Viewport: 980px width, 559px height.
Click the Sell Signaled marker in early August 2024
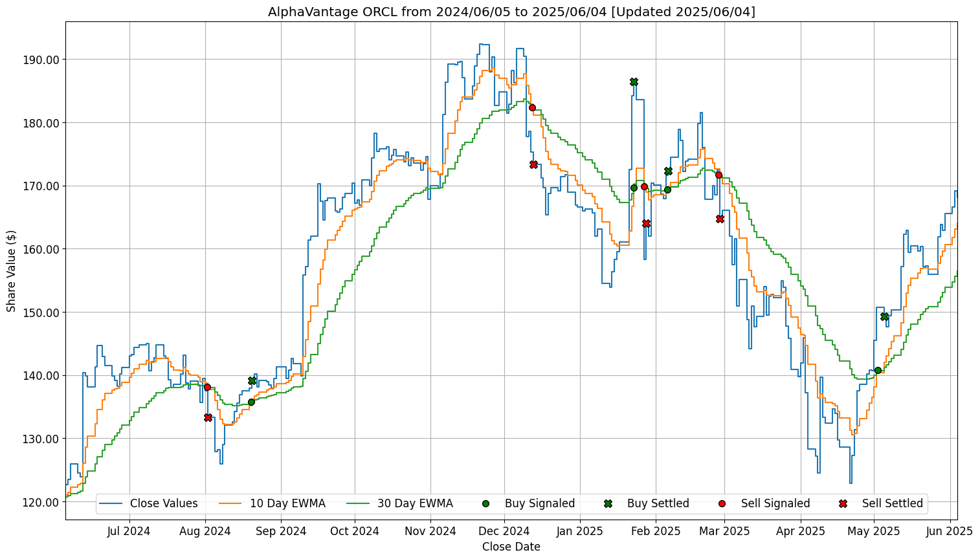coord(207,387)
